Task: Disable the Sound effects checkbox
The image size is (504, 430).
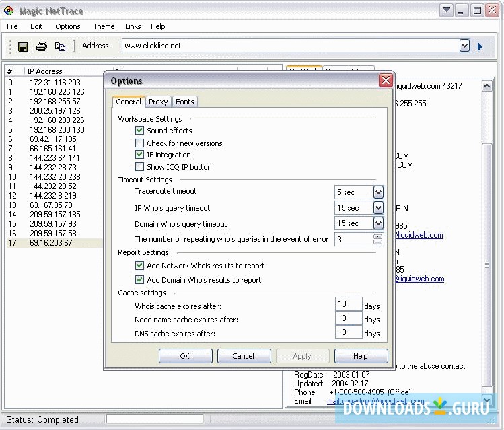Action: tap(140, 131)
